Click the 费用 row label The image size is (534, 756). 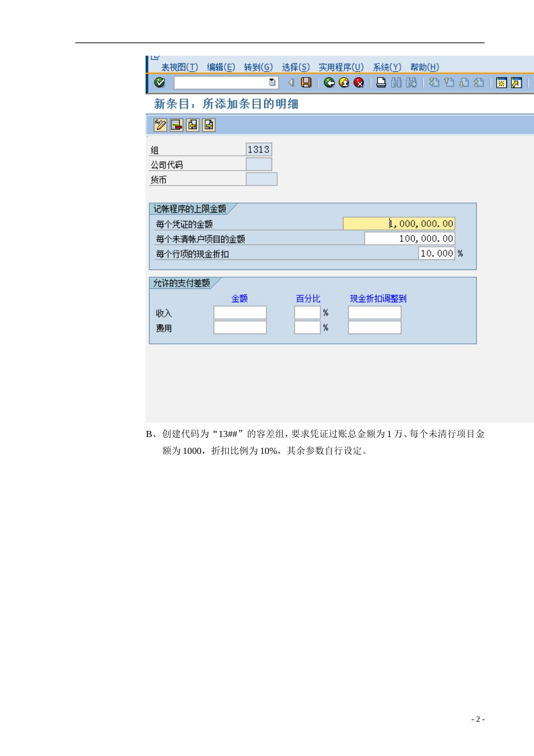[164, 328]
